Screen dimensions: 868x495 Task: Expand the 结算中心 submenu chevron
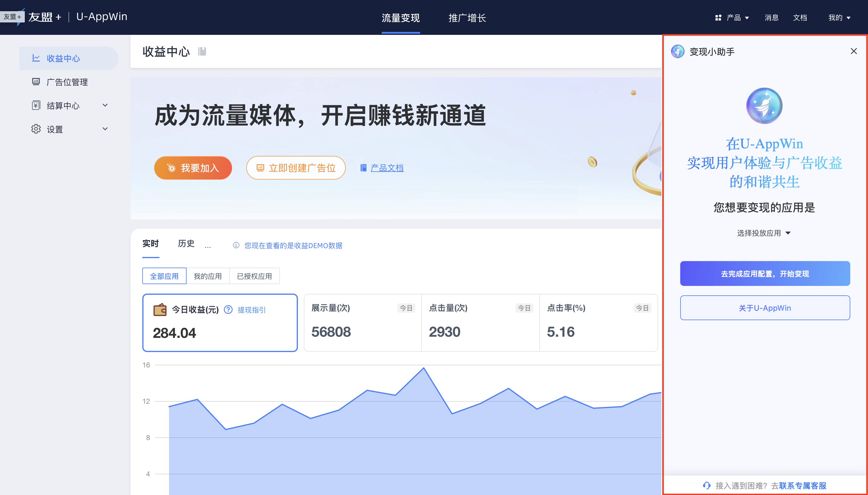point(105,105)
